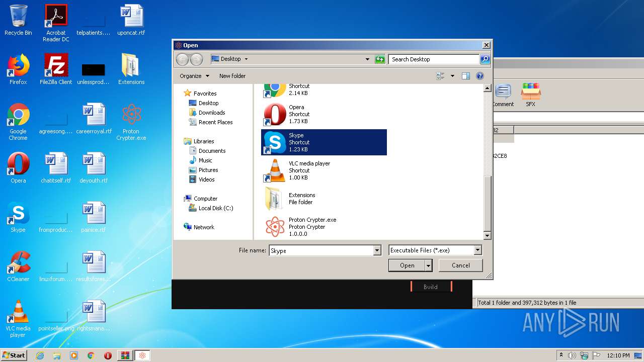644x362 pixels.
Task: Open Music library in navigation pane
Action: point(205,160)
